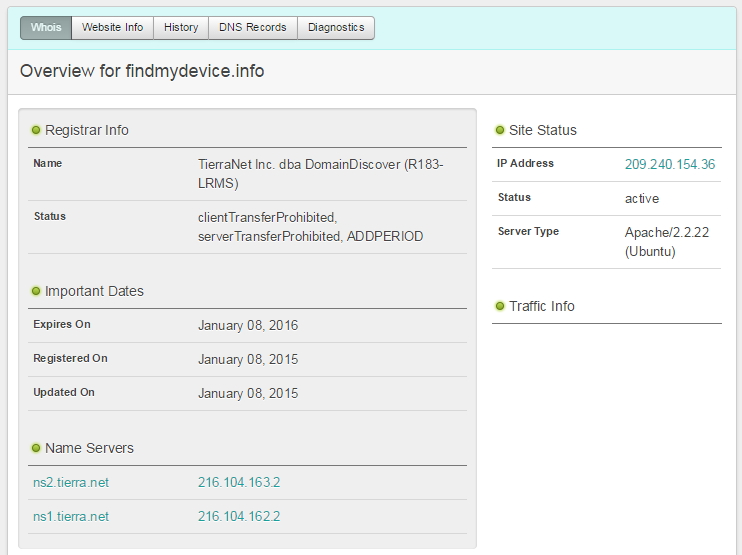The height and width of the screenshot is (555, 742).
Task: Click the Overview for findmydevice.info heading
Action: (142, 71)
